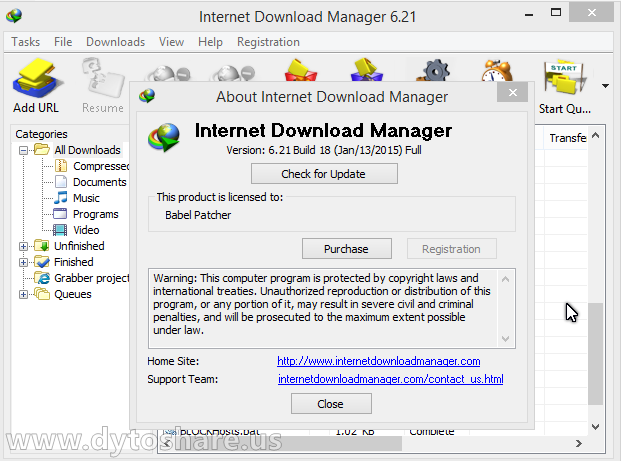Click the Resume toolbar icon
The height and width of the screenshot is (461, 621).
[103, 78]
